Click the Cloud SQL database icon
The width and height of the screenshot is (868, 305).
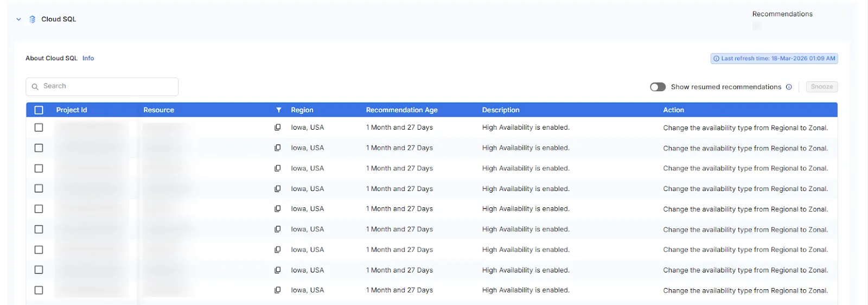[x=33, y=19]
